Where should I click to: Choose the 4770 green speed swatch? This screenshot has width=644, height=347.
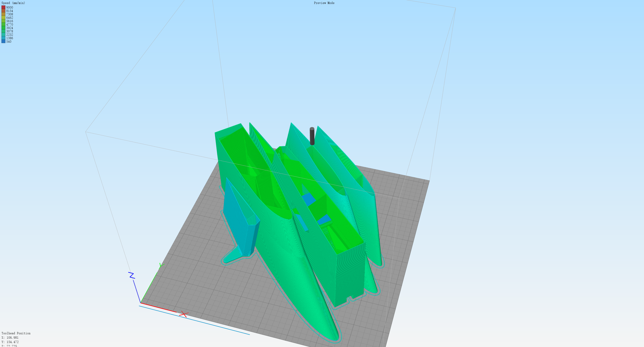pos(3,24)
